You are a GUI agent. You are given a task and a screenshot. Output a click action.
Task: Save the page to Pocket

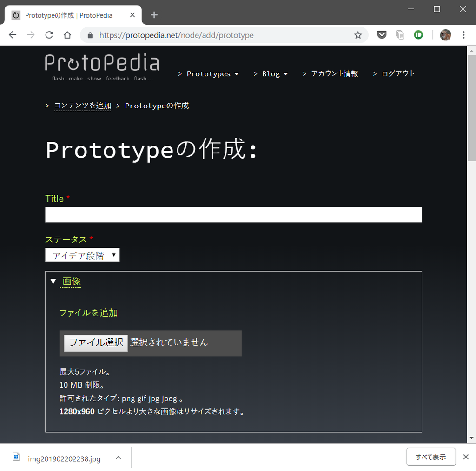point(382,35)
